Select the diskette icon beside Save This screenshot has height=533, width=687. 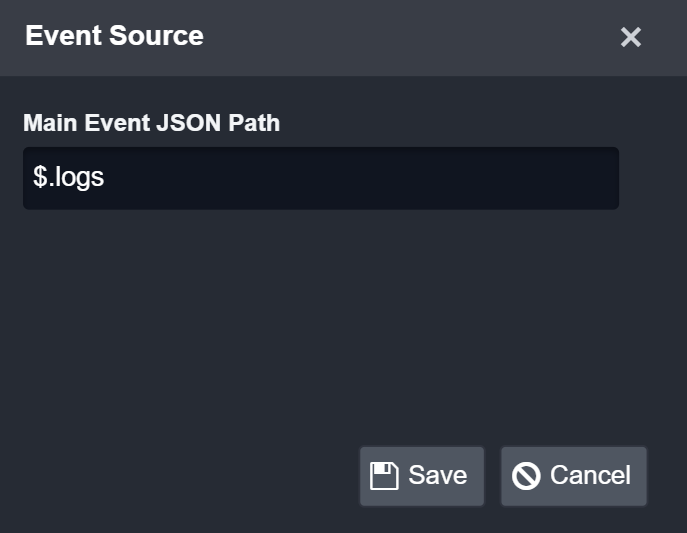pyautogui.click(x=384, y=476)
